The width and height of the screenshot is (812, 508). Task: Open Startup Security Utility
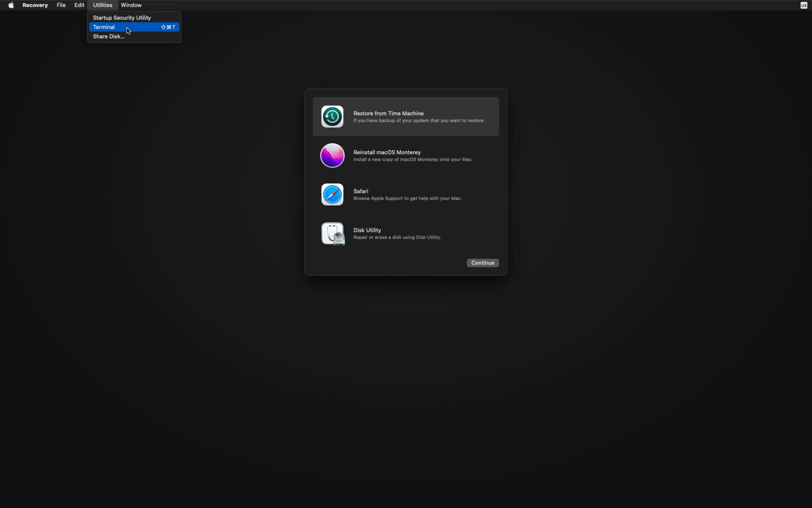point(122,17)
